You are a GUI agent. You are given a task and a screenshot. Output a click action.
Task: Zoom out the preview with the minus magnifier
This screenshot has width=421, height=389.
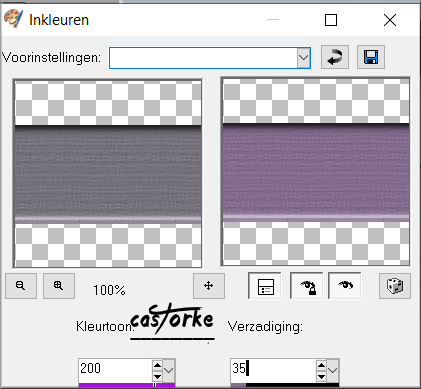[x=21, y=286]
